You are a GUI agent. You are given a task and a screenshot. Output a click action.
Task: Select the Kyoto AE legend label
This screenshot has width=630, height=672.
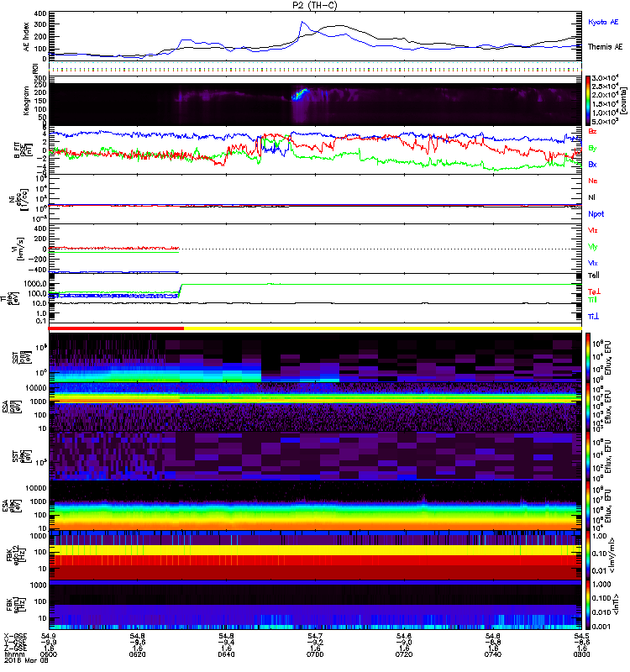click(603, 22)
